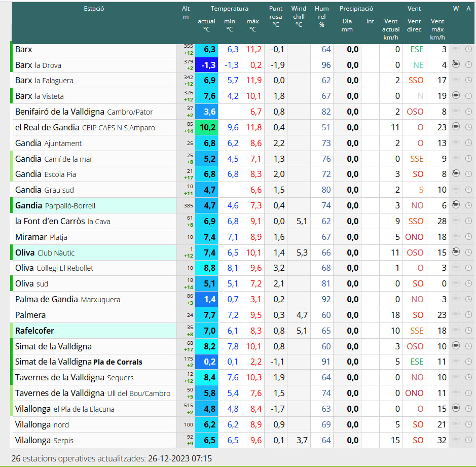Sort by the Vent actual km/h header

(x=391, y=29)
